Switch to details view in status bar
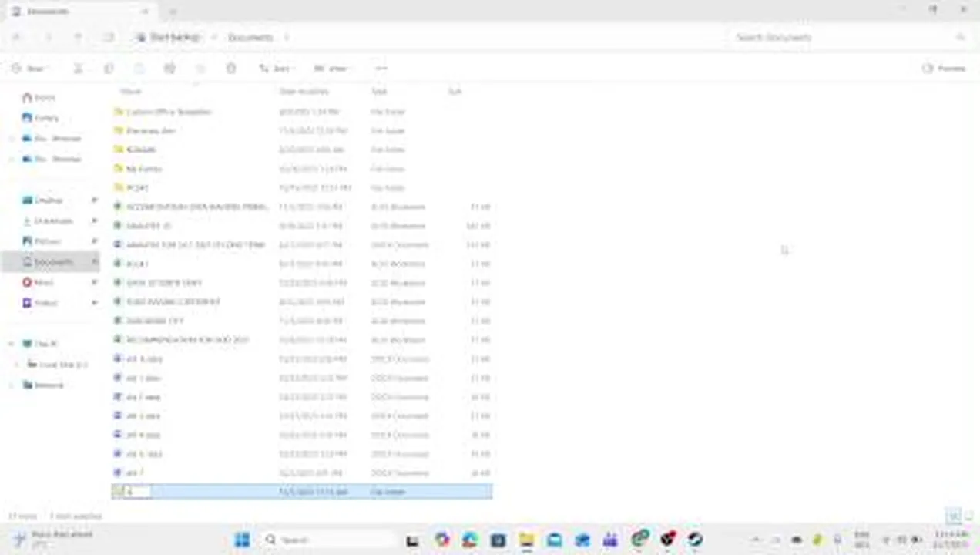Image resolution: width=980 pixels, height=555 pixels. [x=954, y=516]
